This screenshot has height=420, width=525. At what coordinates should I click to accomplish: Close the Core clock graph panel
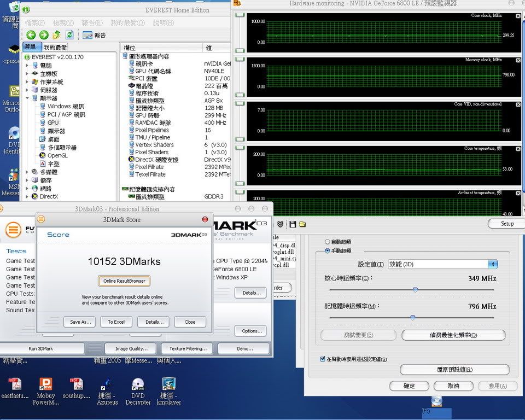(x=518, y=16)
